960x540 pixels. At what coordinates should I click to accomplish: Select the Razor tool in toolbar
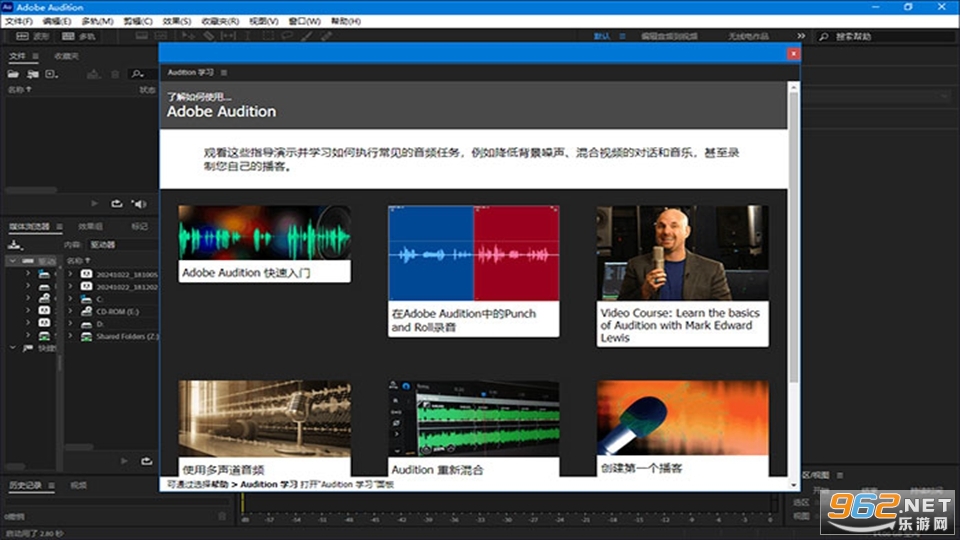(x=209, y=37)
